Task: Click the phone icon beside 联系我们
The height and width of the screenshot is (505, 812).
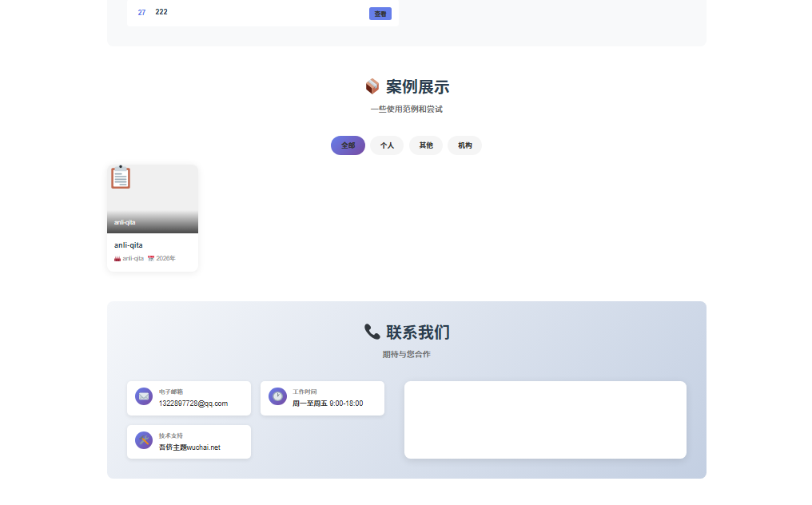Action: [372, 332]
